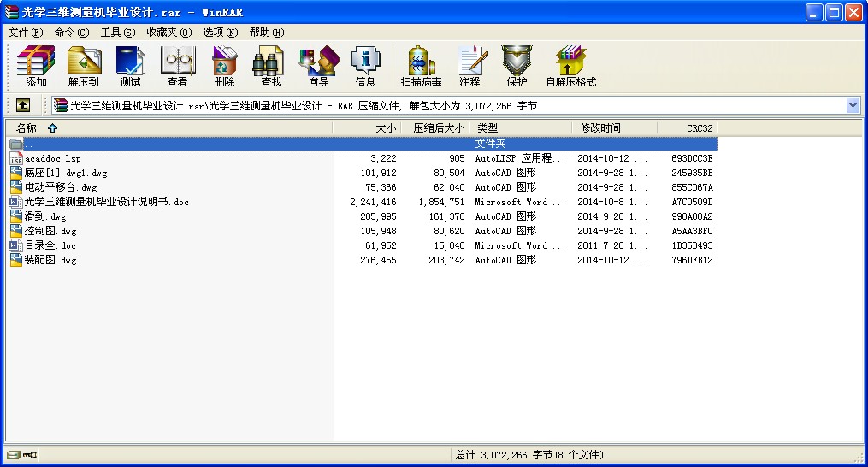Click the AutoLISP 应用程... type cell

pyautogui.click(x=520, y=158)
